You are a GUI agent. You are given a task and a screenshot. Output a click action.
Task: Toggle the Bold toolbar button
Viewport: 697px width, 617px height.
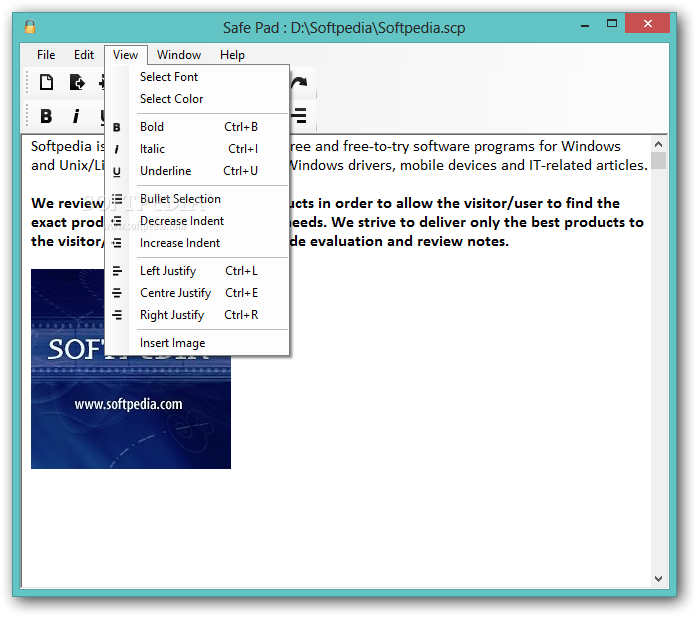pyautogui.click(x=46, y=116)
